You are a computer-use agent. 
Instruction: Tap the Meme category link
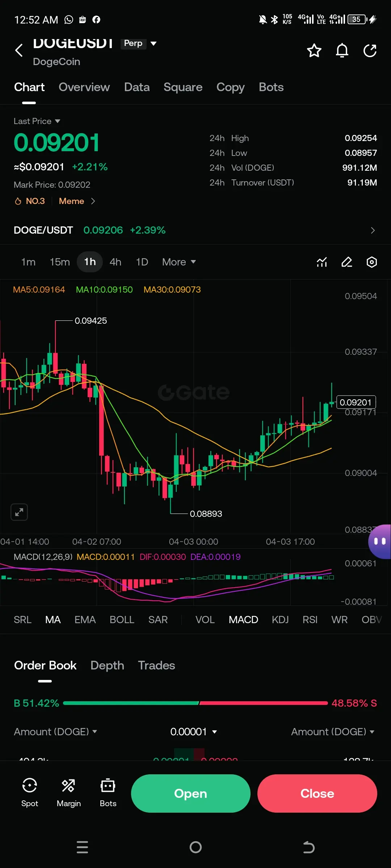click(71, 201)
